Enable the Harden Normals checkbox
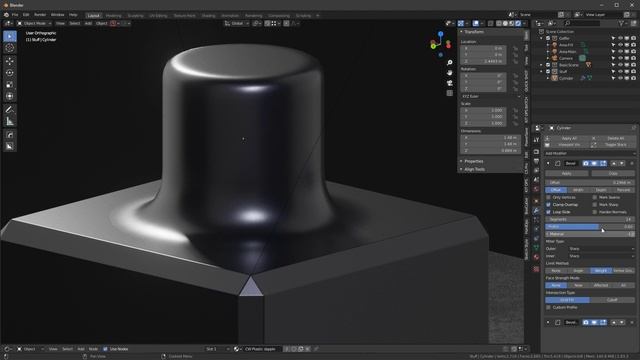This screenshot has height=360, width=640. (x=595, y=212)
